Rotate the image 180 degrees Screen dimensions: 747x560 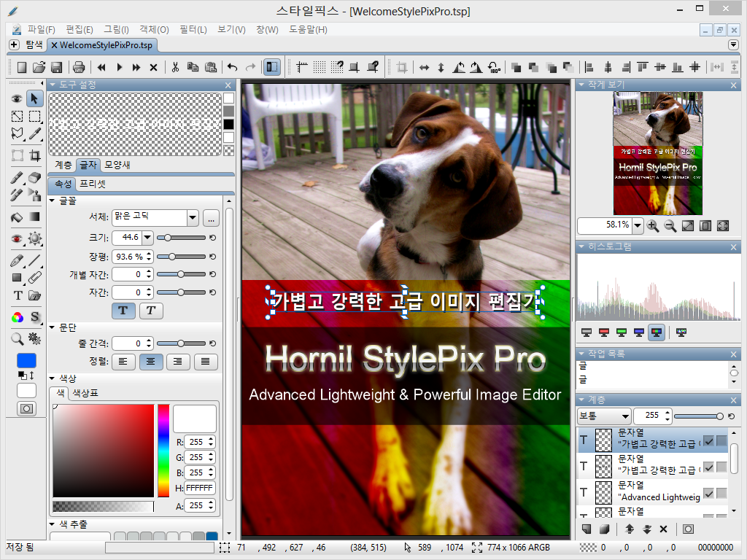[494, 68]
